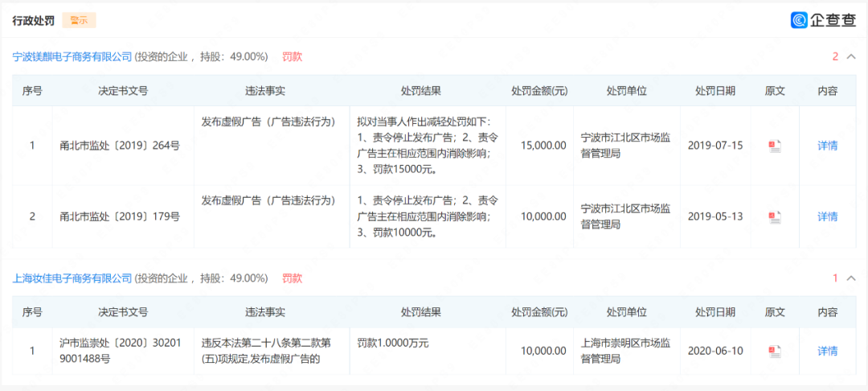Click penalty amount 10,000.00 dated 2020-06-10
This screenshot has height=391, width=868.
tap(543, 351)
